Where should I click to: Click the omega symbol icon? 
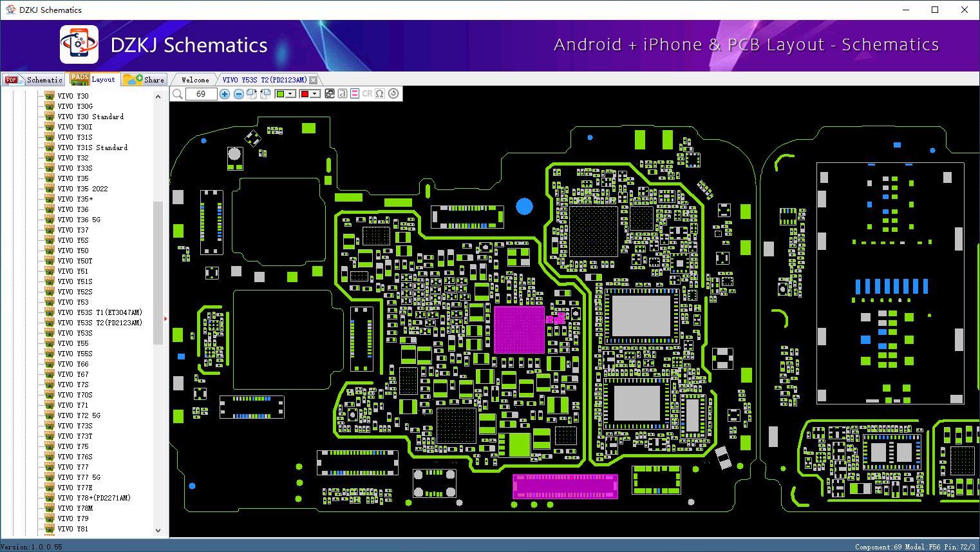380,94
